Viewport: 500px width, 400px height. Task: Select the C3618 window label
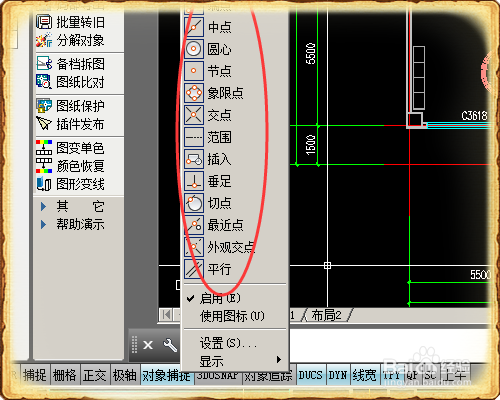point(474,116)
